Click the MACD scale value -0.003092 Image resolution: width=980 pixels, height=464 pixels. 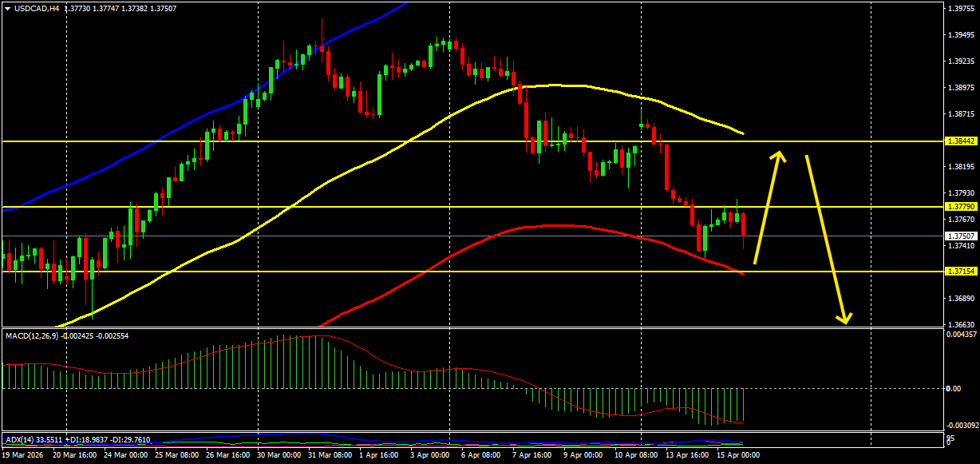[961, 426]
